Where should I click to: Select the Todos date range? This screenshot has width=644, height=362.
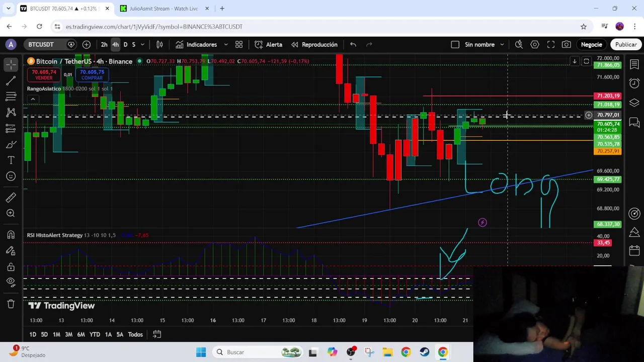[x=135, y=334]
